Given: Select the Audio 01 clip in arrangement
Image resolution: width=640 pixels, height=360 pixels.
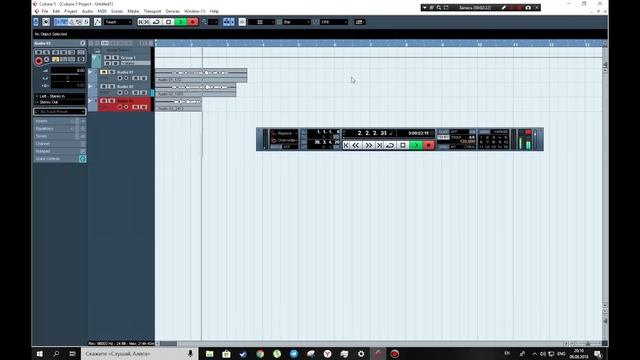Looking at the screenshot, I should tap(201, 76).
